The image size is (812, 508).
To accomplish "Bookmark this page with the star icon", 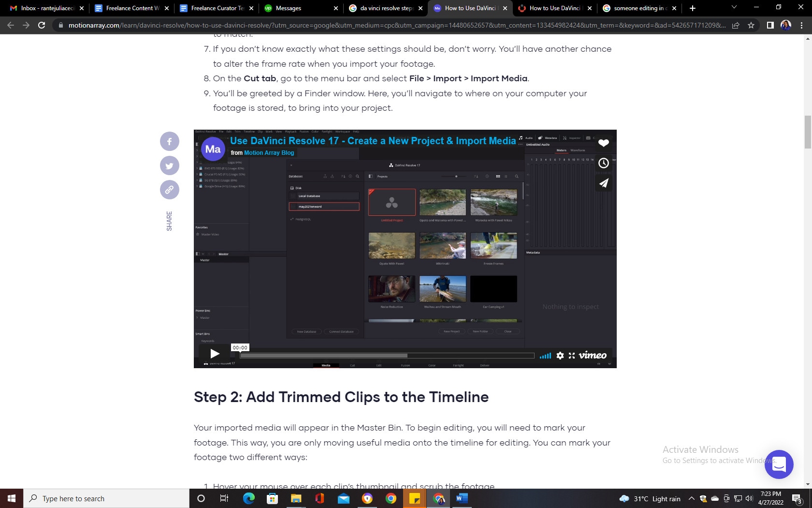I will click(751, 25).
